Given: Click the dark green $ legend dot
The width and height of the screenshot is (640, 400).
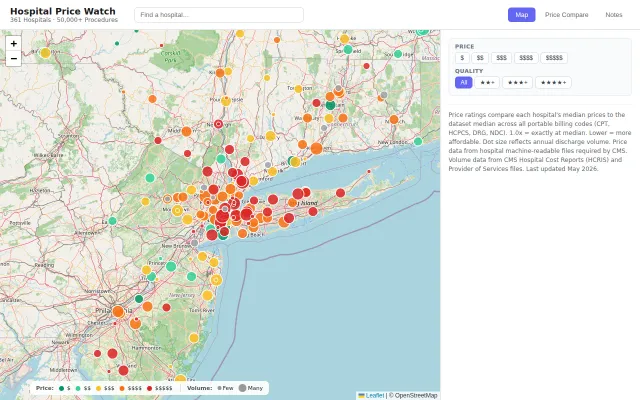Looking at the screenshot, I should [x=62, y=388].
